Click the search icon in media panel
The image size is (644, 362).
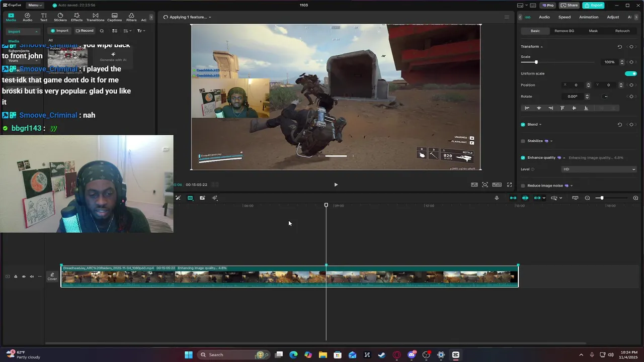(102, 31)
